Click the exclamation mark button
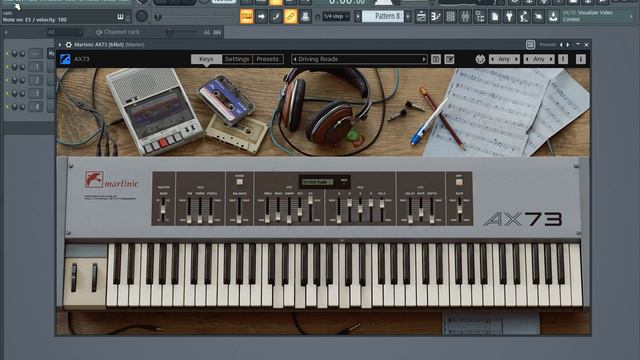 pos(563,59)
